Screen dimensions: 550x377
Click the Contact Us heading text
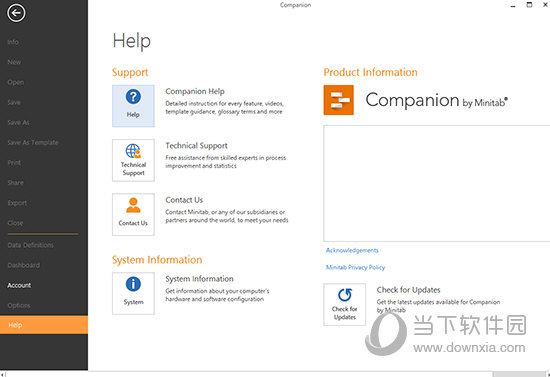point(184,200)
